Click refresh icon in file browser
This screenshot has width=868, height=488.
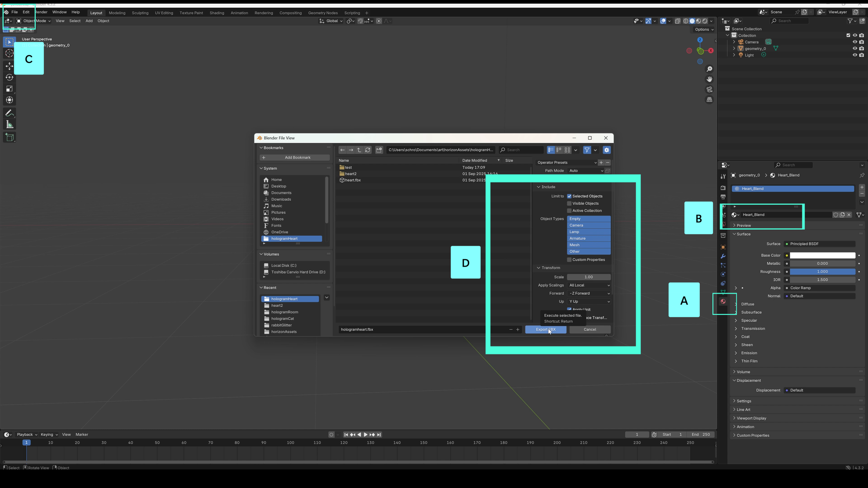[x=368, y=150]
